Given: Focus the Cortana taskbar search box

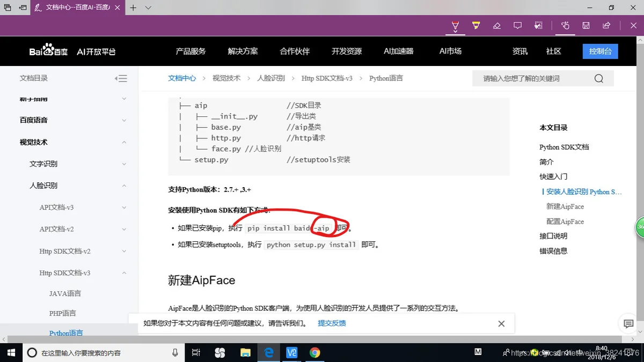Looking at the screenshot, I should [103, 353].
